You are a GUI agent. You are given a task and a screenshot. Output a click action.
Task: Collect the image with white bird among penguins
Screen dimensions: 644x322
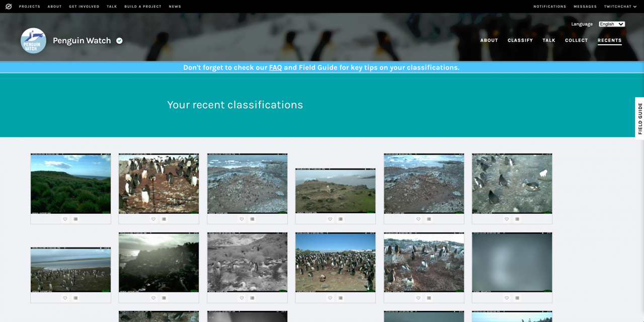click(x=517, y=219)
